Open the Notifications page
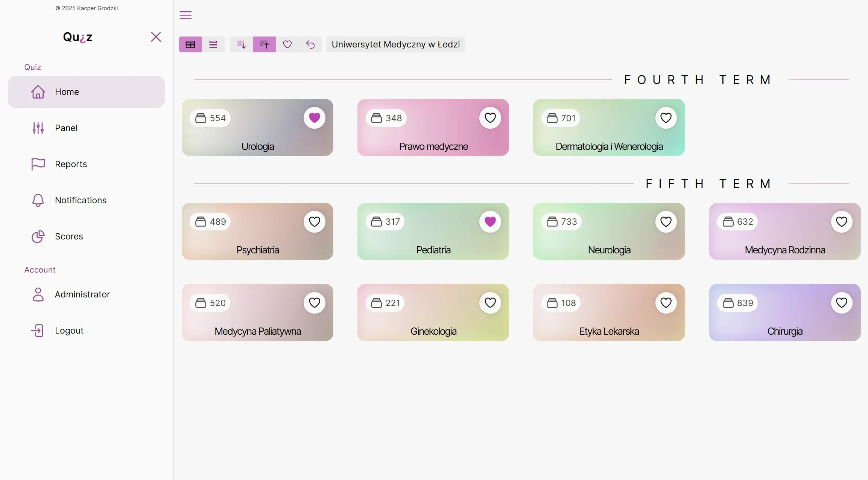This screenshot has height=480, width=868. click(x=81, y=200)
